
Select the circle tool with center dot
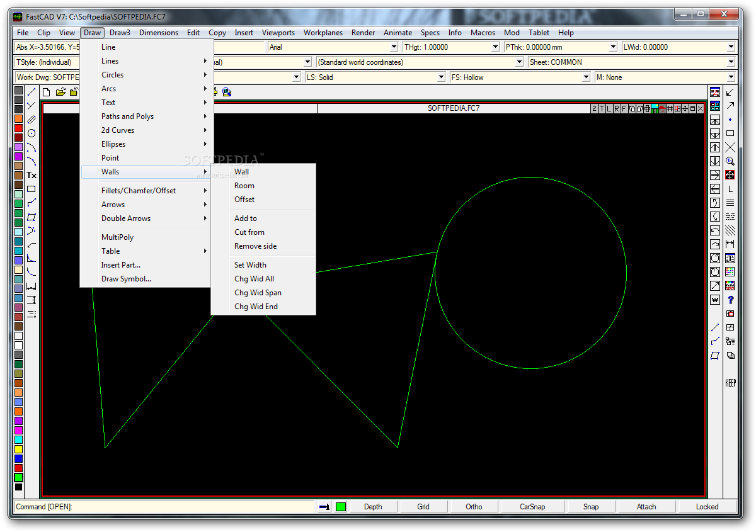(31, 133)
